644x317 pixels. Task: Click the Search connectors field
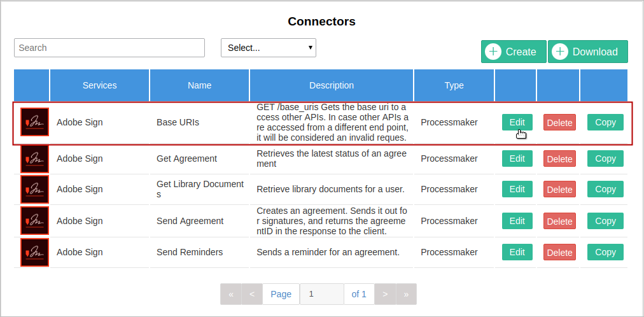(x=109, y=48)
